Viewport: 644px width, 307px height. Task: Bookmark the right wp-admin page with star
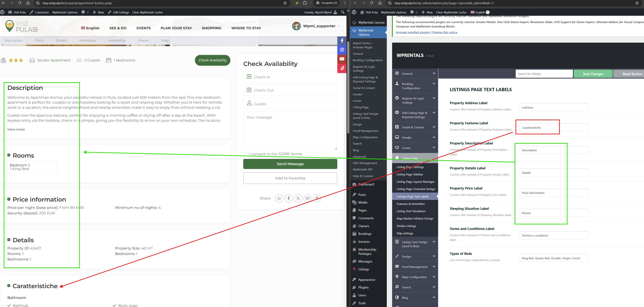coord(637,3)
